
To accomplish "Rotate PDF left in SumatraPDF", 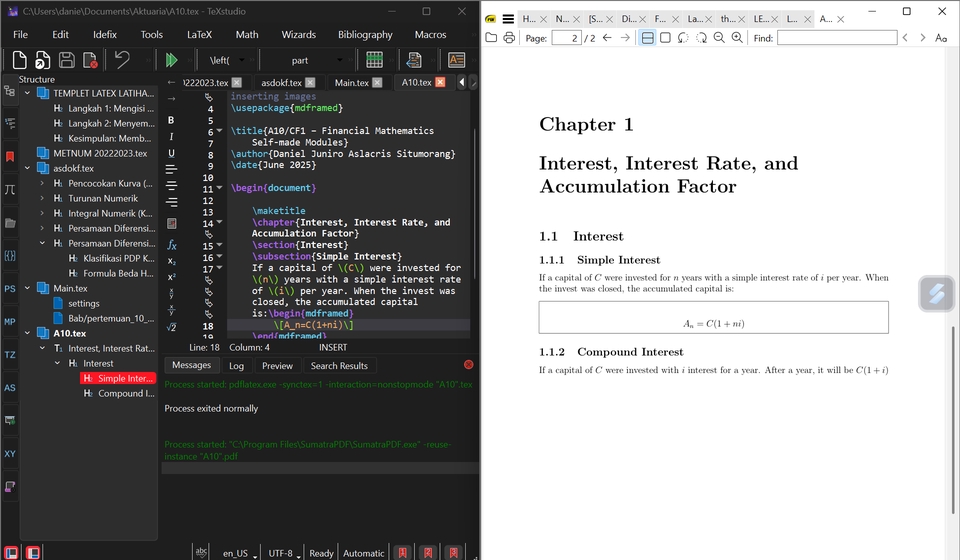I will point(683,38).
